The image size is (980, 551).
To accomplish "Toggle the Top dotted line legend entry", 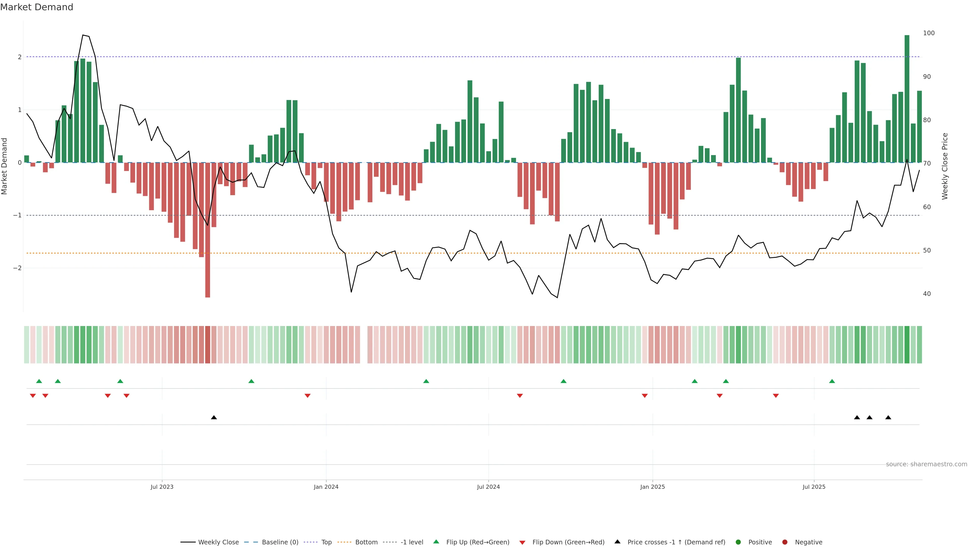I will (326, 542).
